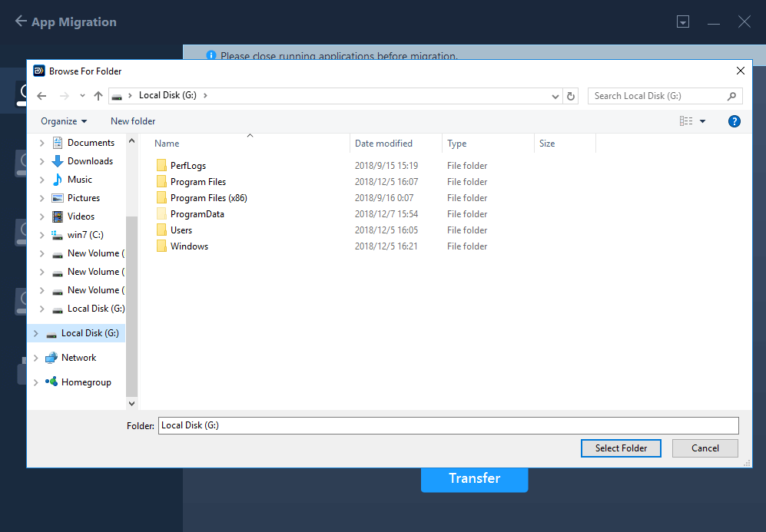Close the Browse For Folder dialog

click(740, 71)
